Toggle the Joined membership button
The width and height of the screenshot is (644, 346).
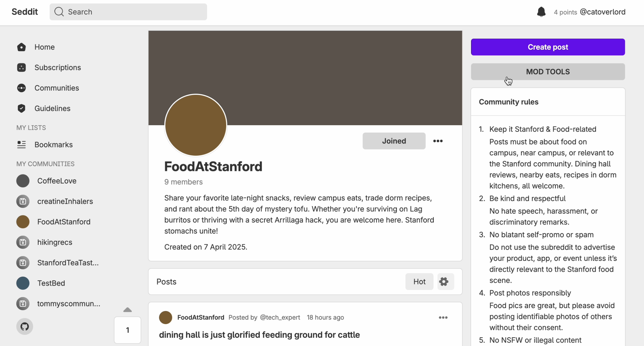click(394, 141)
